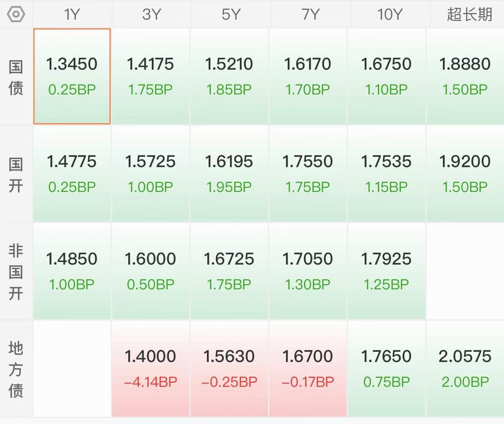Viewport: 504px width, 424px height.
Task: Open 地方债 7Y cell with -0.17BP
Action: pos(308,369)
